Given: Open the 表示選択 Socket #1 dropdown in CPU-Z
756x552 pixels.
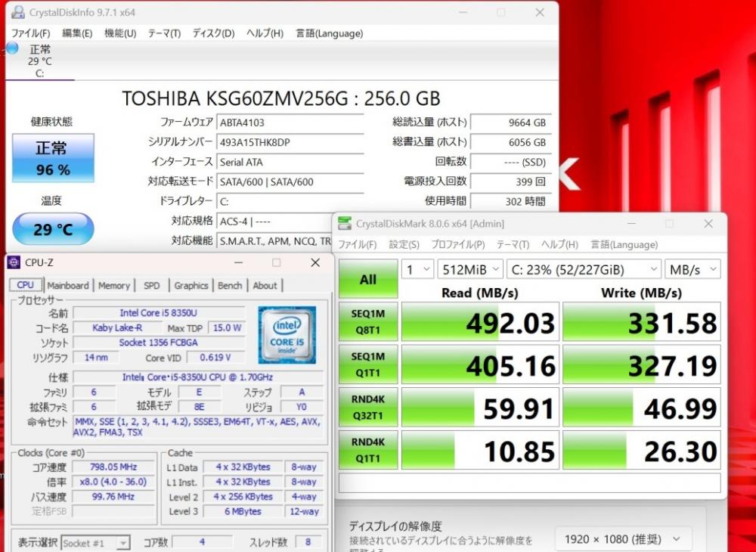Looking at the screenshot, I should tap(95, 544).
